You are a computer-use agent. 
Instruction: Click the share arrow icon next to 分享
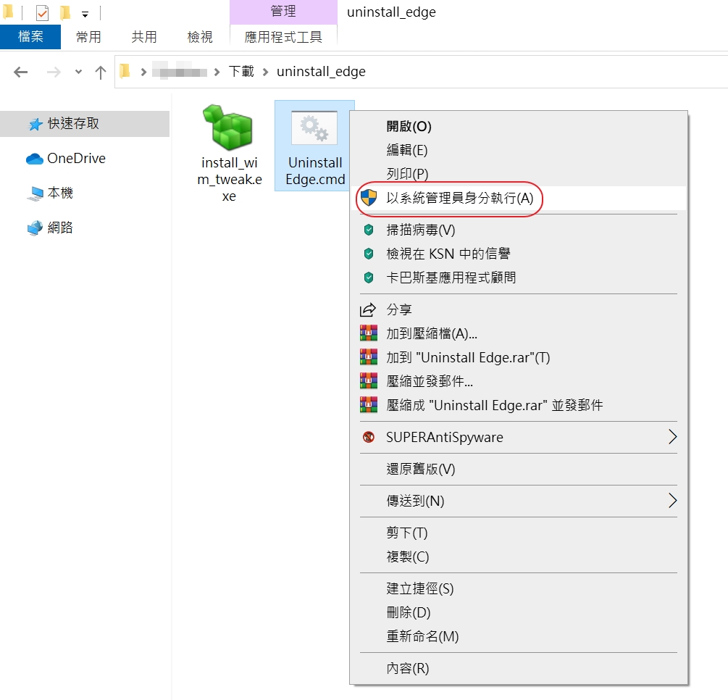coord(368,310)
